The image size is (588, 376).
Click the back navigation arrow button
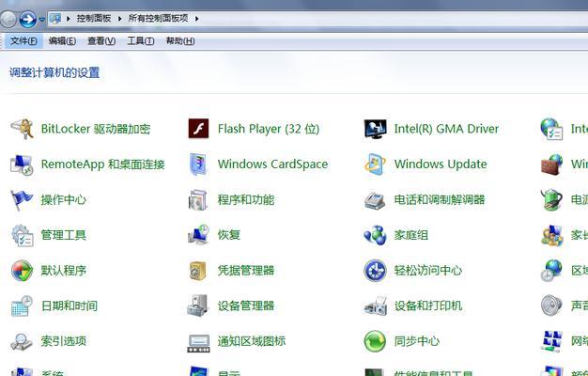[x=8, y=19]
